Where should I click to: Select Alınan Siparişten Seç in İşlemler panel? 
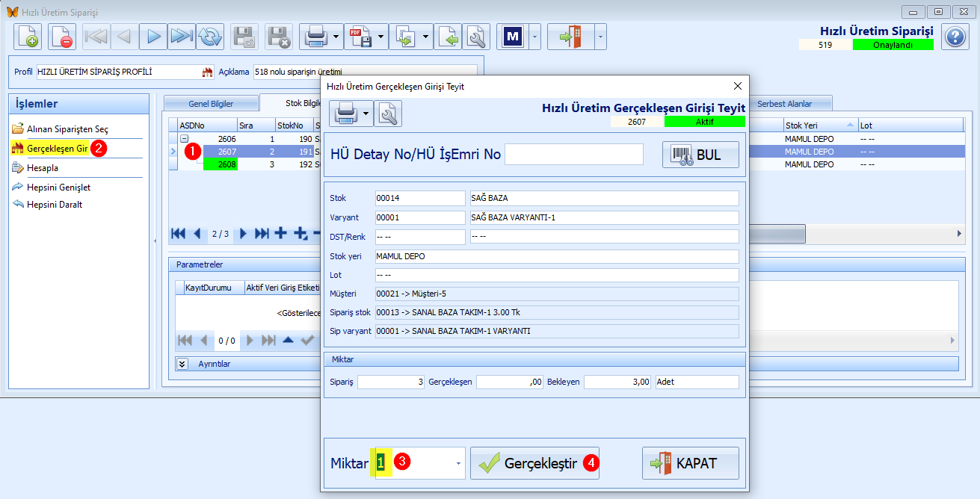pyautogui.click(x=67, y=129)
